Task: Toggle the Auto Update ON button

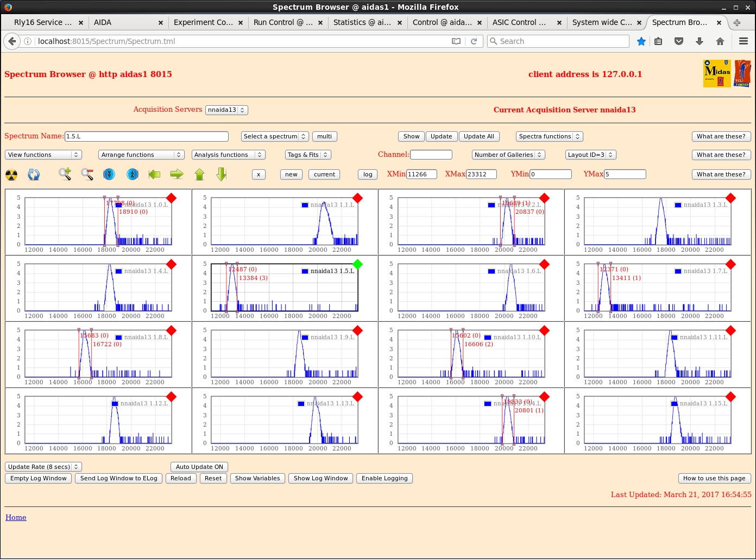Action: (x=199, y=467)
